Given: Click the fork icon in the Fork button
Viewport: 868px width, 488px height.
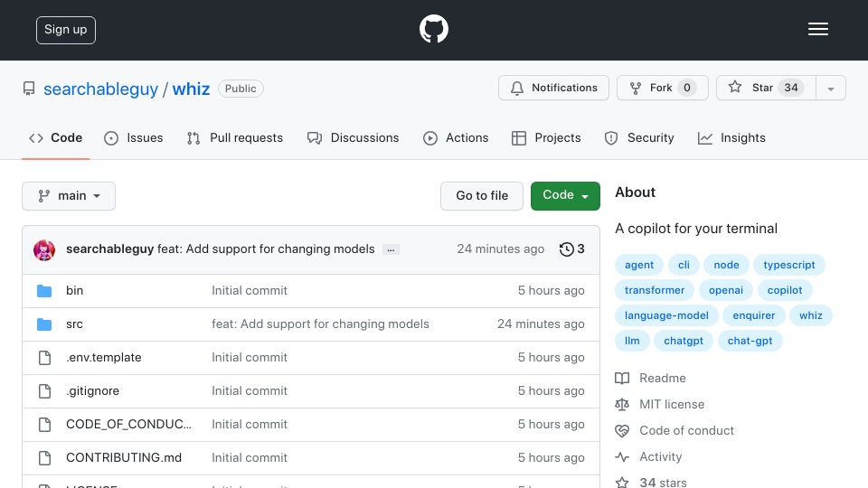Looking at the screenshot, I should point(636,88).
